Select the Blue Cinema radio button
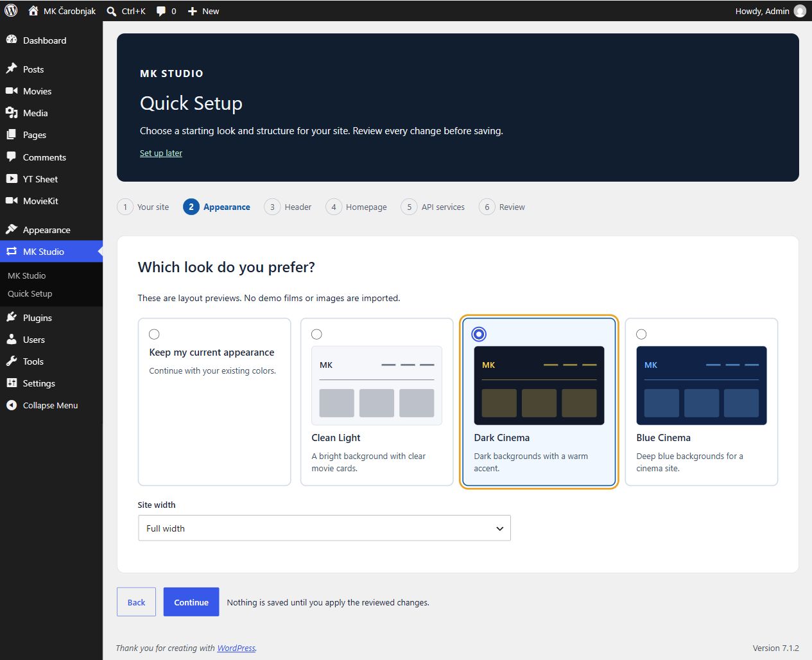The image size is (812, 660). (641, 334)
